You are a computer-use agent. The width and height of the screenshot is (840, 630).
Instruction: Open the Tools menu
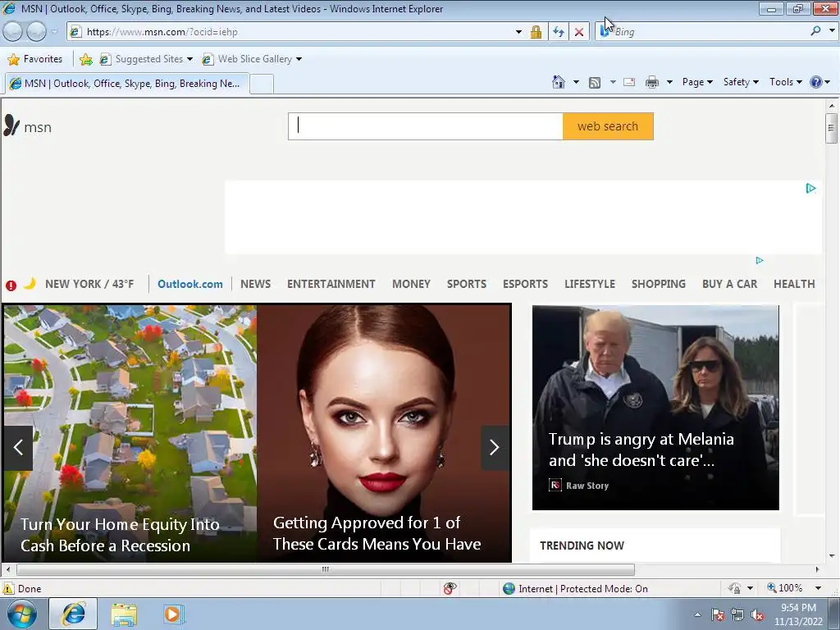[785, 82]
